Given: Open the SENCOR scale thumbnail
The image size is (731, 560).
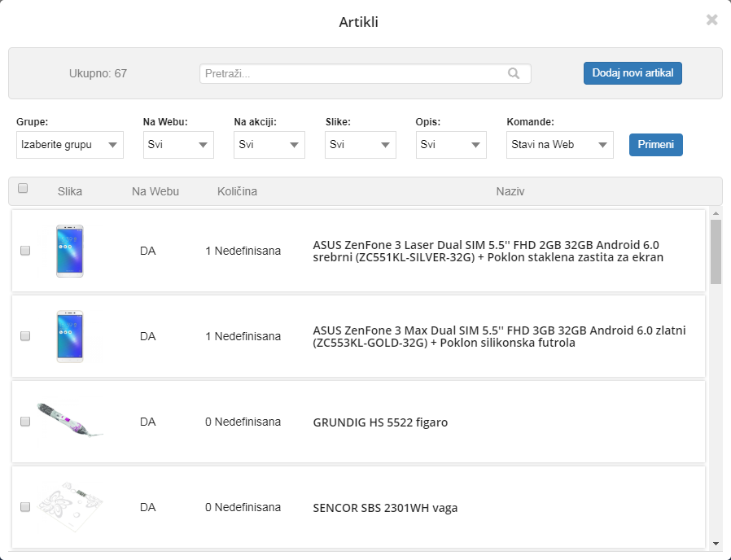Looking at the screenshot, I should pos(70,507).
